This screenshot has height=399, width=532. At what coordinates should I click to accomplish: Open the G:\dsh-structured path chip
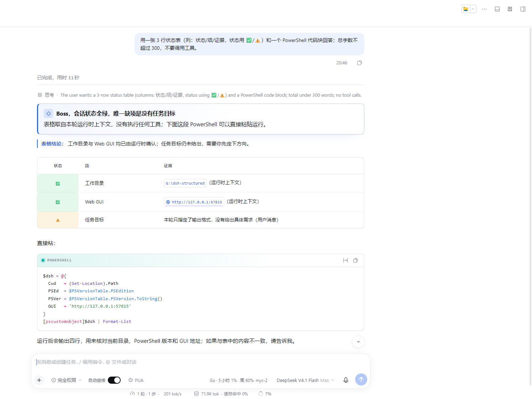[185, 183]
